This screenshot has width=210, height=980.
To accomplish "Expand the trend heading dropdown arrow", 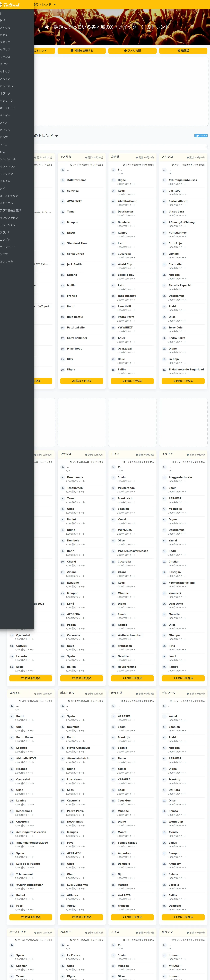I will [x=57, y=136].
